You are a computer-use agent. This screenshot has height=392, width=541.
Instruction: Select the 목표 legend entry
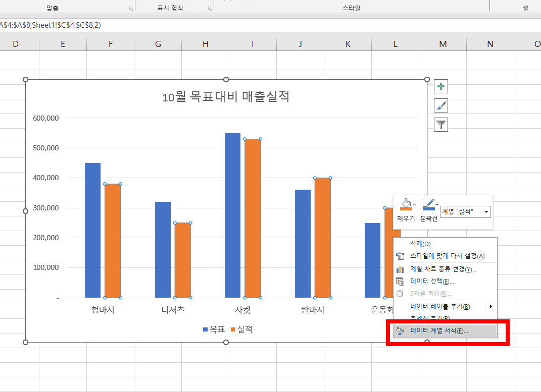click(x=214, y=329)
